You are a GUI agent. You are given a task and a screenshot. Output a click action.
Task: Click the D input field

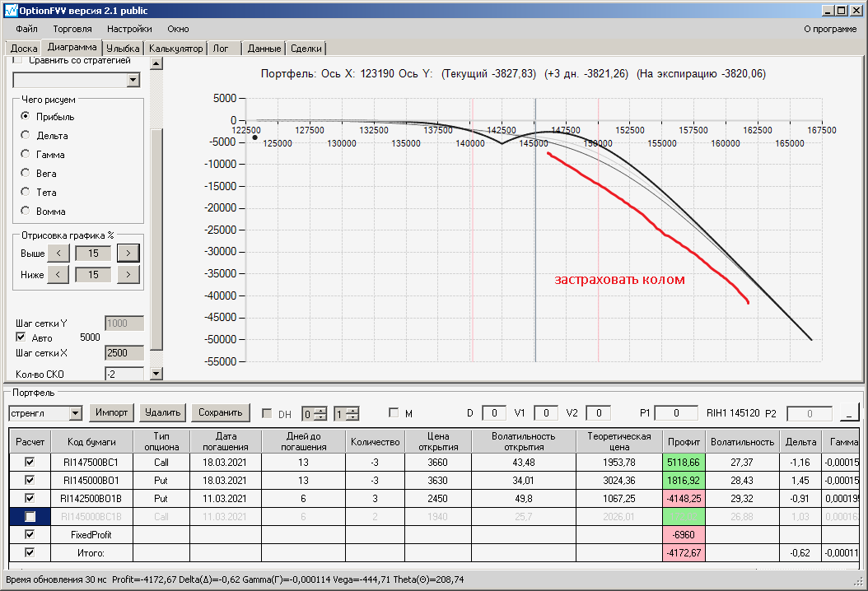click(x=494, y=413)
